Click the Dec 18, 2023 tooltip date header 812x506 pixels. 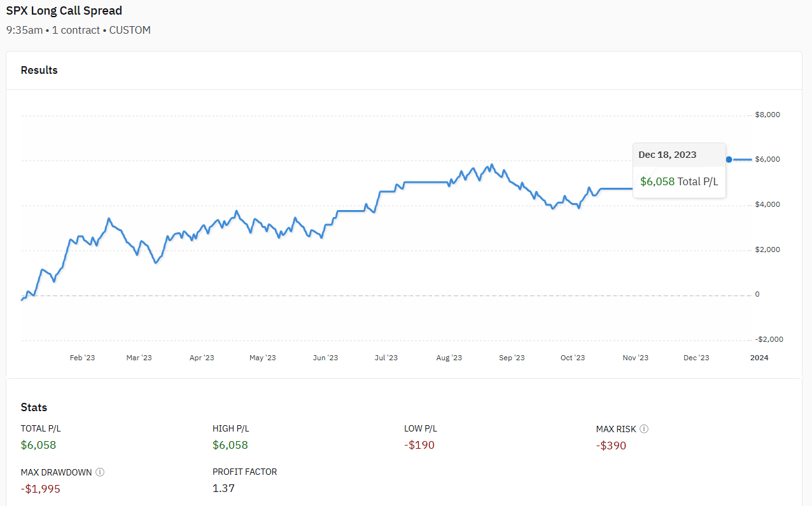668,155
